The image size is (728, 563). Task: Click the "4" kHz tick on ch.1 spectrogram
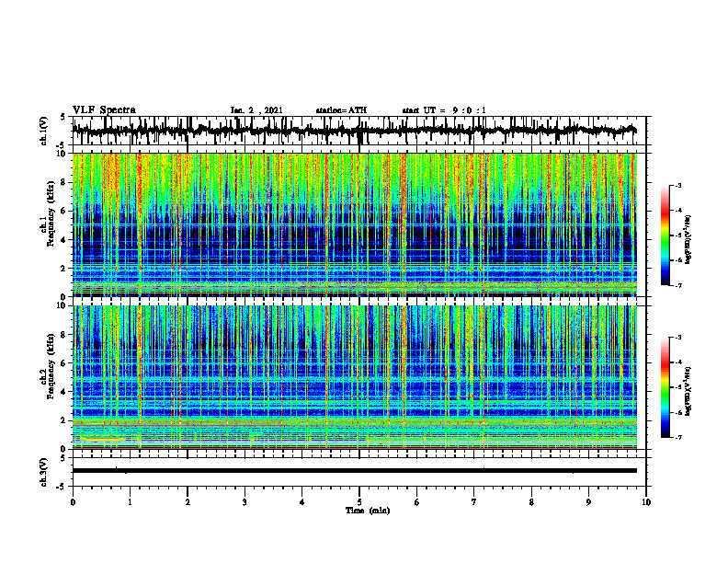[64, 240]
